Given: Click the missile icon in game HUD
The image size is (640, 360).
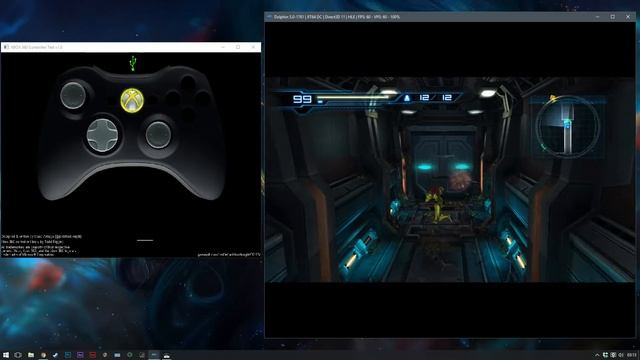Looking at the screenshot, I should click(407, 98).
